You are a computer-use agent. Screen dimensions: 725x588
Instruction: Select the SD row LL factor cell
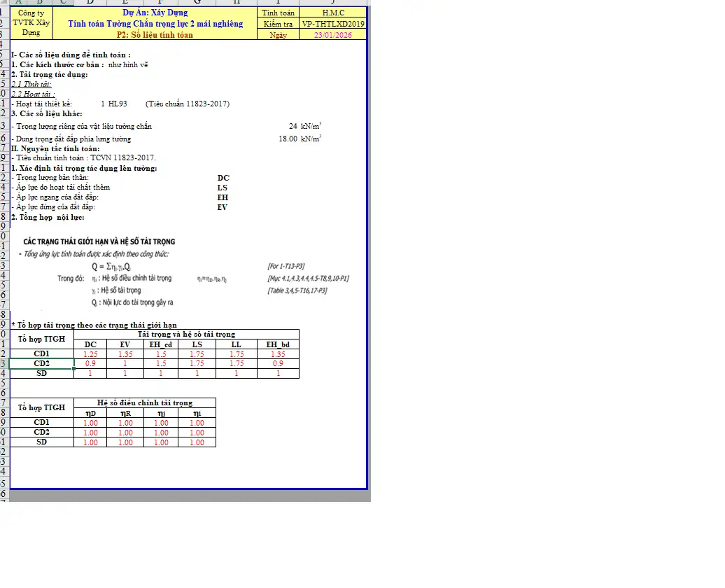click(x=237, y=374)
